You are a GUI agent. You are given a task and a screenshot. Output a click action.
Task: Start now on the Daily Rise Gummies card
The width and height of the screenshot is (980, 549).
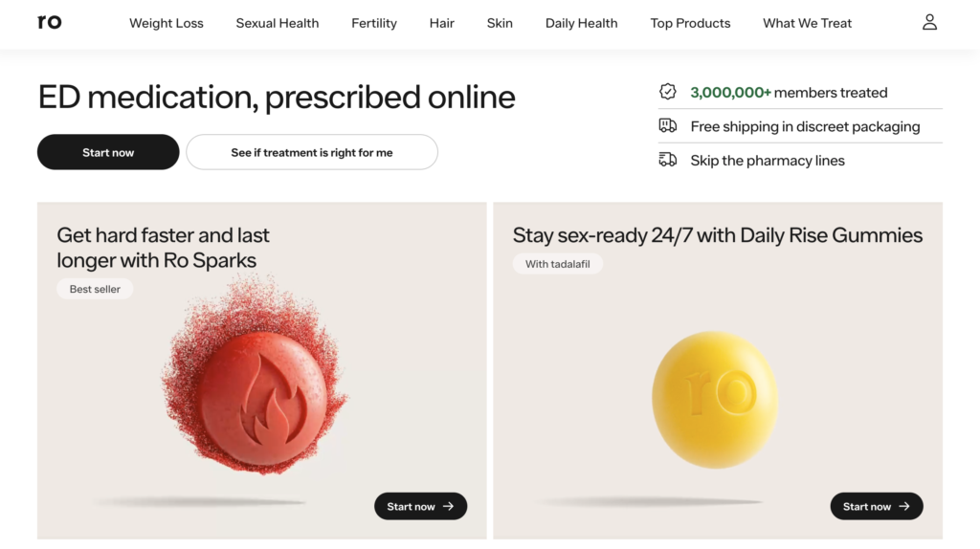click(x=876, y=506)
